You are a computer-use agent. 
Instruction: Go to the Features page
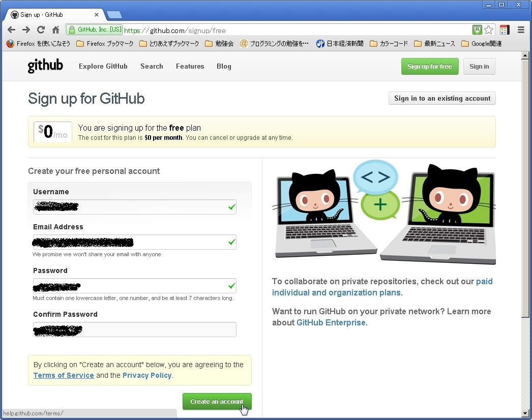190,66
